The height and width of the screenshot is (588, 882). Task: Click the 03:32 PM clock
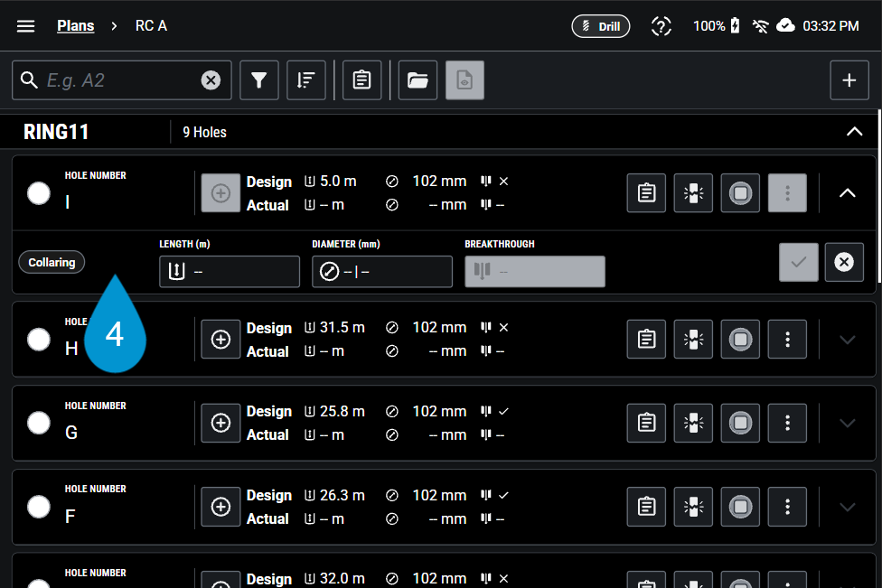point(830,26)
